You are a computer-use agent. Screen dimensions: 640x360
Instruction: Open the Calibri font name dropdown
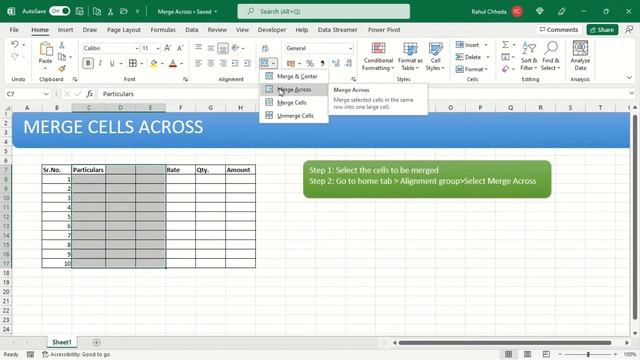[137, 48]
